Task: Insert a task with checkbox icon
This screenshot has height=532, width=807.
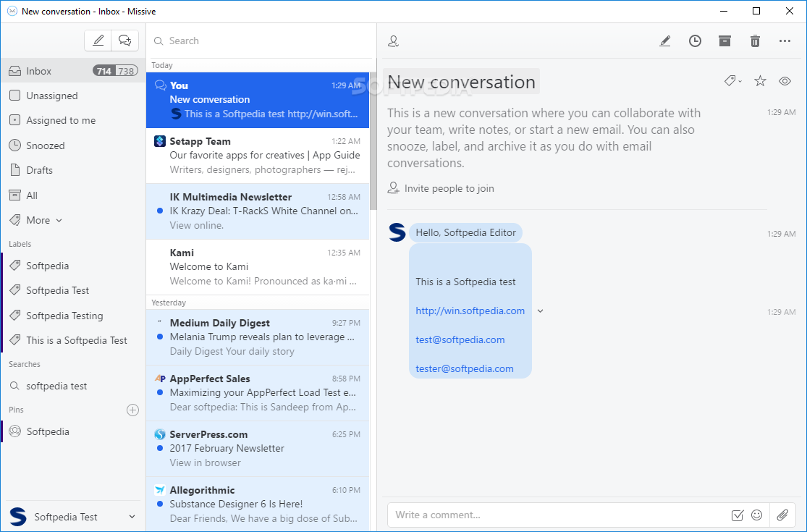Action: (737, 515)
